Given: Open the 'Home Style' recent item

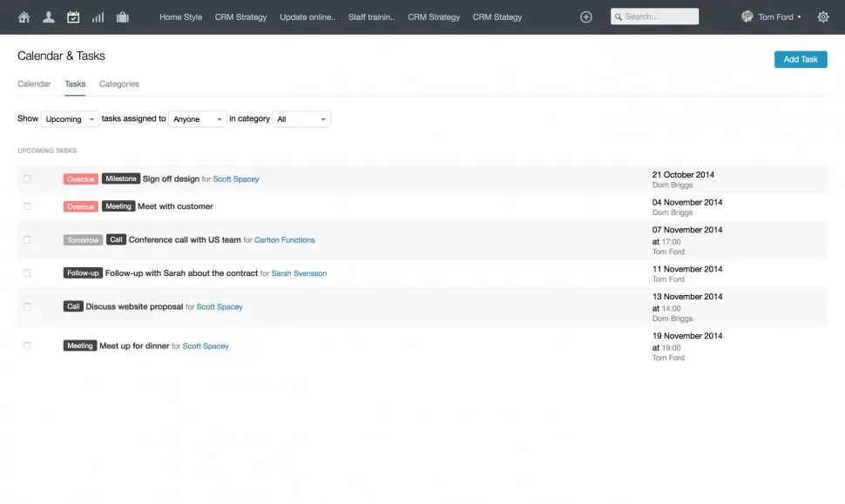Looking at the screenshot, I should click(180, 17).
